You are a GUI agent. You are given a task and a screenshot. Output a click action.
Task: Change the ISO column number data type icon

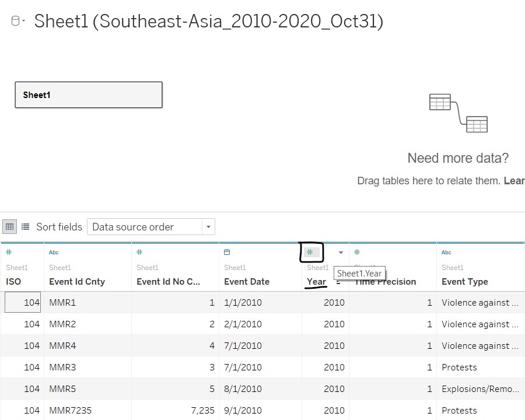click(x=9, y=253)
